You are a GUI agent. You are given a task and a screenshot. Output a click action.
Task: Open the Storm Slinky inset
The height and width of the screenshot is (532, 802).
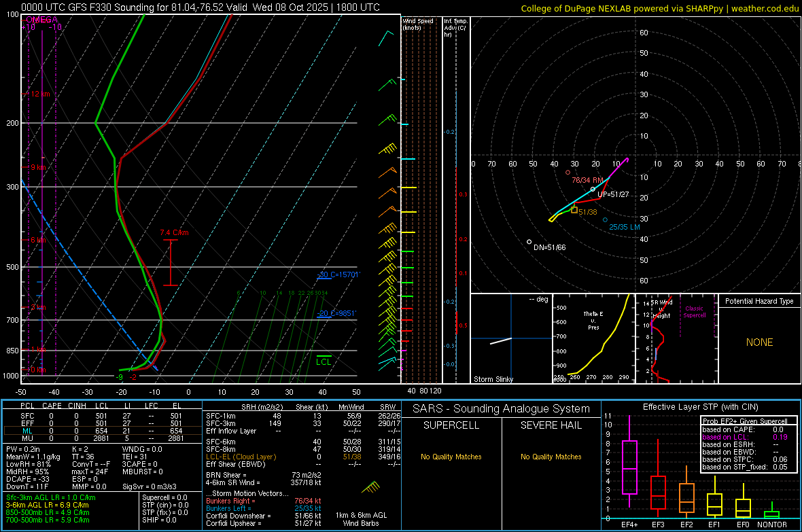[x=511, y=338]
